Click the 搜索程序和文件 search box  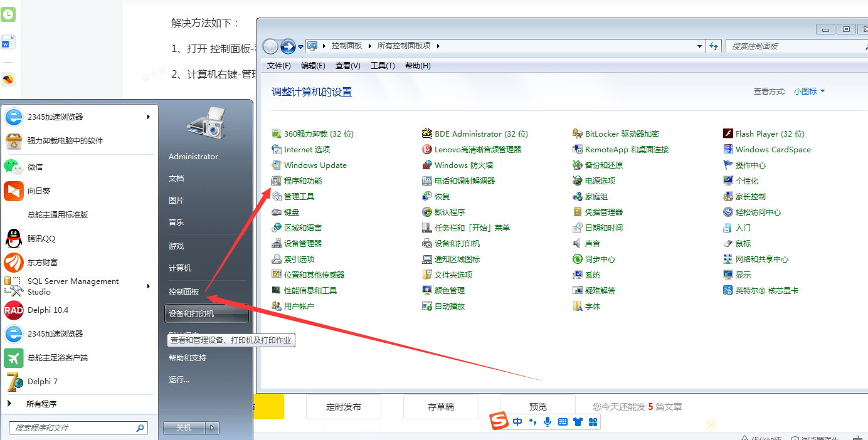click(x=74, y=428)
